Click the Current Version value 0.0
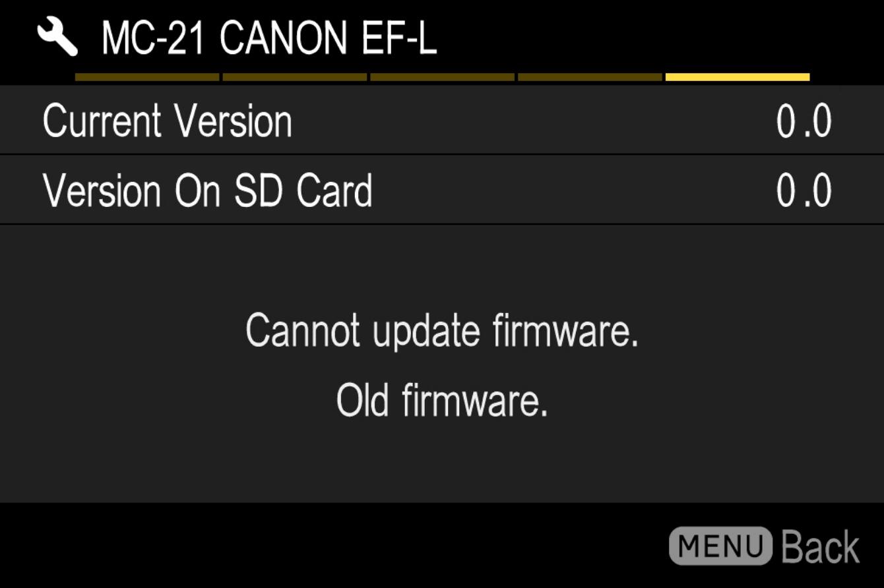Viewport: 884px width, 588px height. pyautogui.click(x=804, y=121)
